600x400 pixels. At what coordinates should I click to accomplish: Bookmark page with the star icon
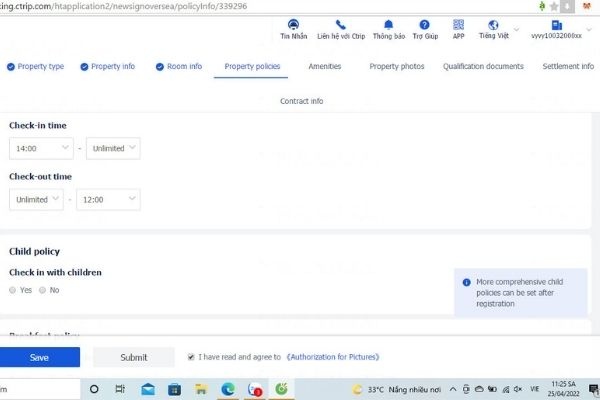pos(554,6)
